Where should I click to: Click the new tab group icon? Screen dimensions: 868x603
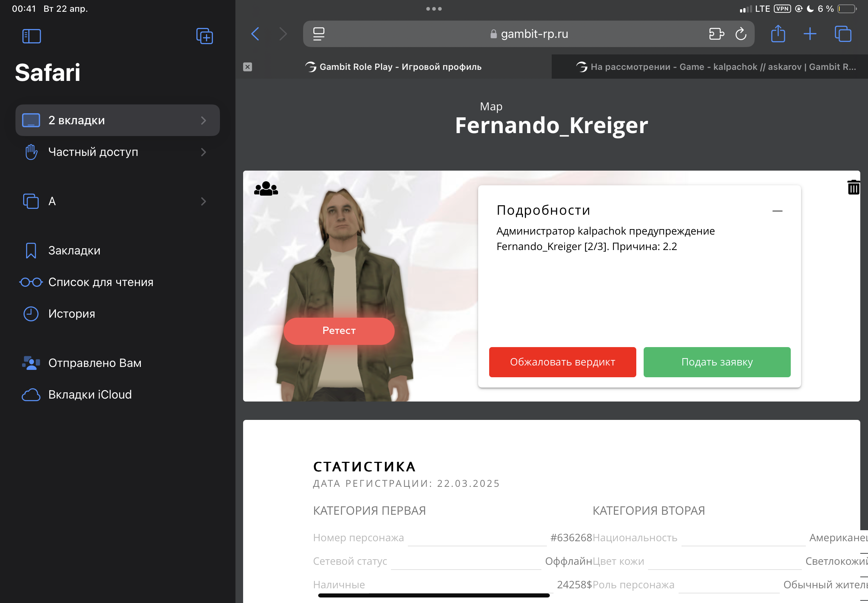click(x=204, y=36)
